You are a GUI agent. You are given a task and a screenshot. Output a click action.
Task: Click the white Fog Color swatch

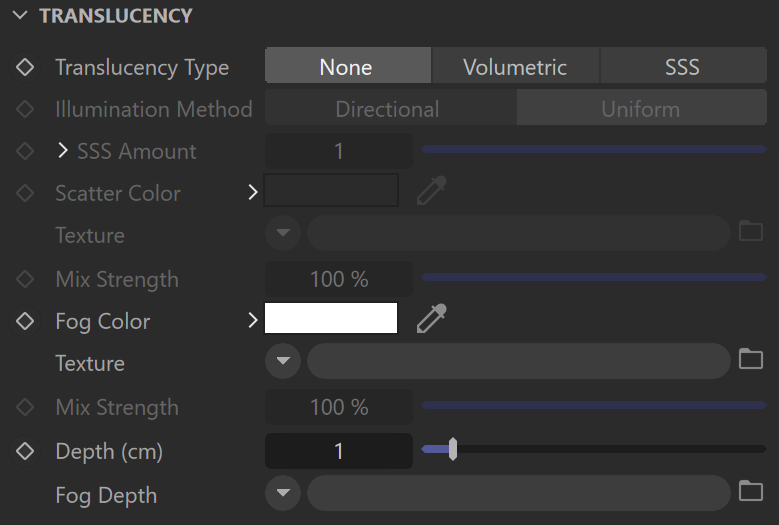pyautogui.click(x=331, y=318)
